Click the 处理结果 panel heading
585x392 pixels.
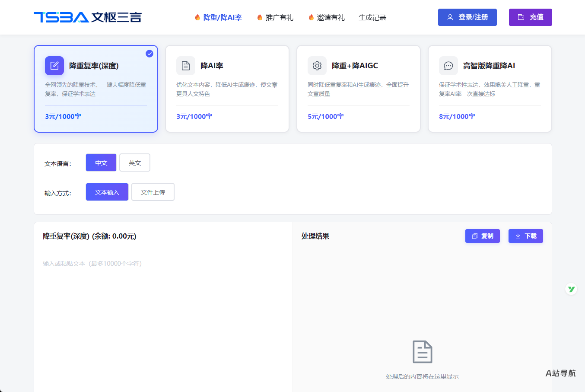pos(315,236)
